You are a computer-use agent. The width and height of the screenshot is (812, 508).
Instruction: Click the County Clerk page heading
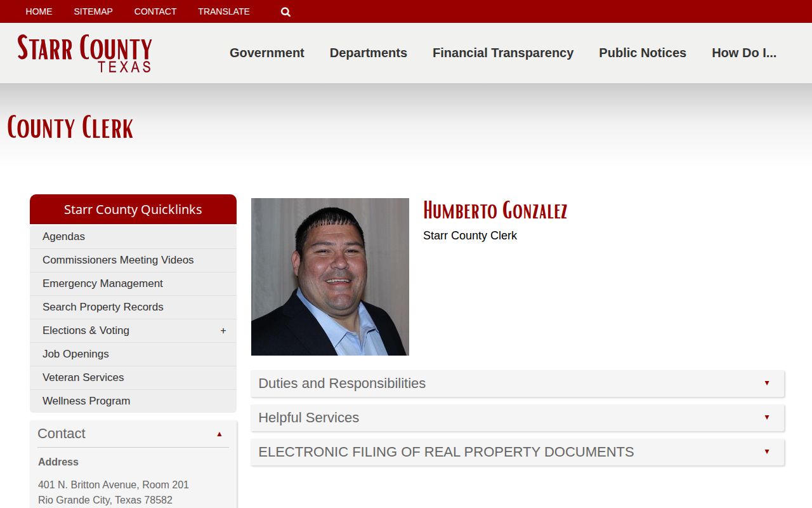tap(70, 128)
